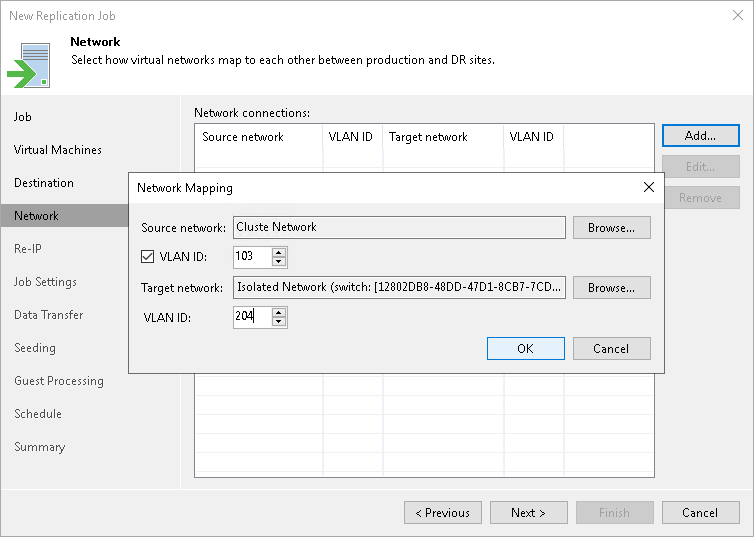The image size is (754, 537).
Task: Open the Schedule step
Action: 38,414
